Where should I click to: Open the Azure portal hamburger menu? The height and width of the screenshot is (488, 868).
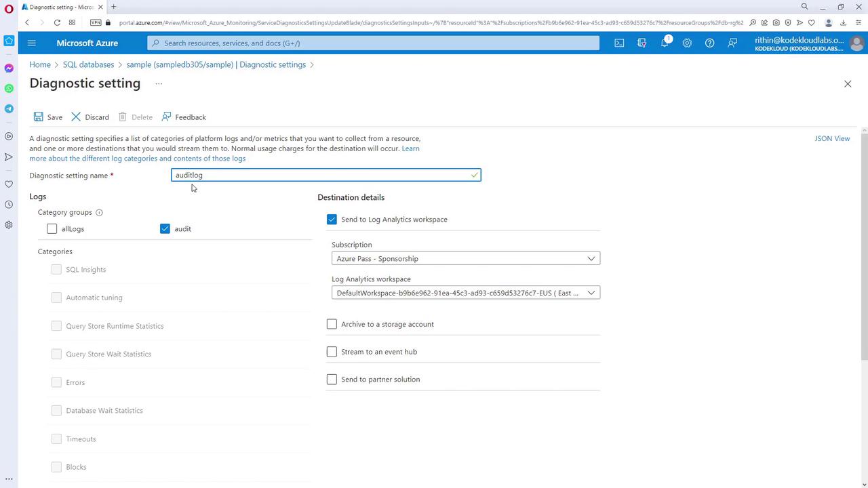31,43
